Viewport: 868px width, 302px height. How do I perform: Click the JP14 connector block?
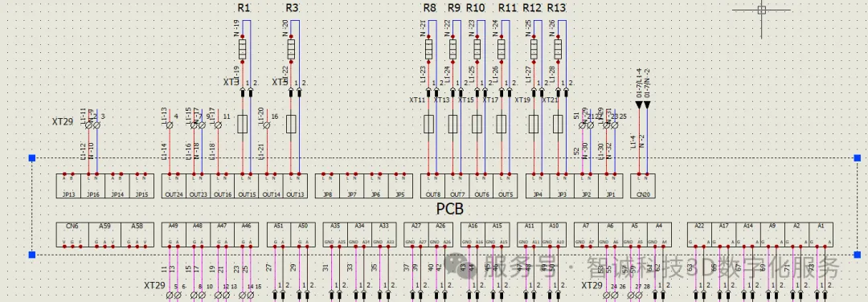pos(117,186)
